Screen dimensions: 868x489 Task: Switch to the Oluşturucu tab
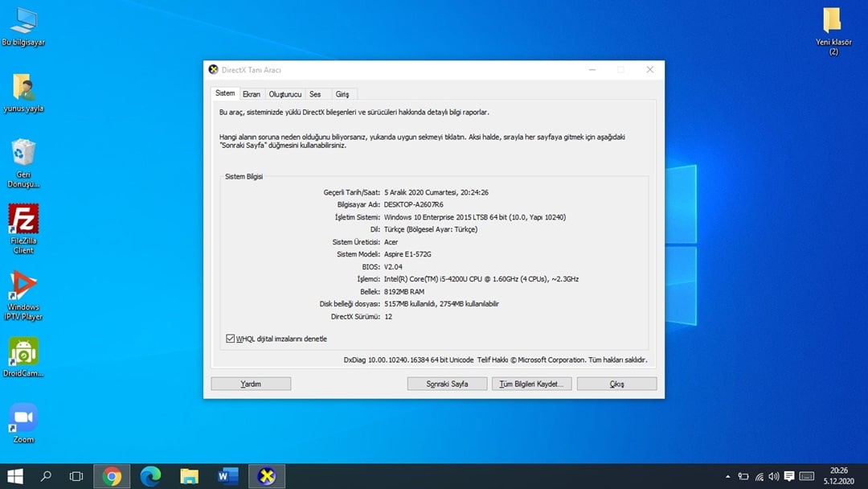click(x=285, y=94)
